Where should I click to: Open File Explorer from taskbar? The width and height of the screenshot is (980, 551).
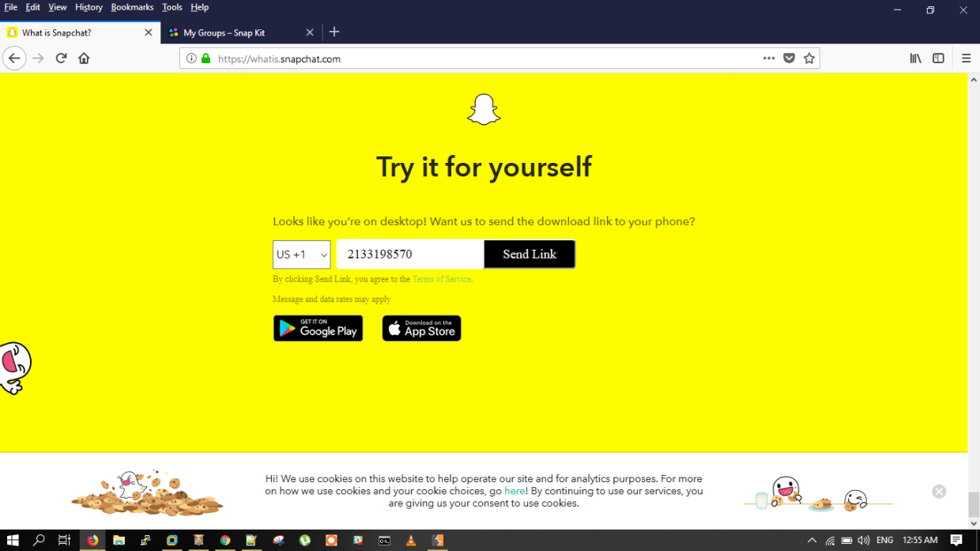pyautogui.click(x=119, y=541)
